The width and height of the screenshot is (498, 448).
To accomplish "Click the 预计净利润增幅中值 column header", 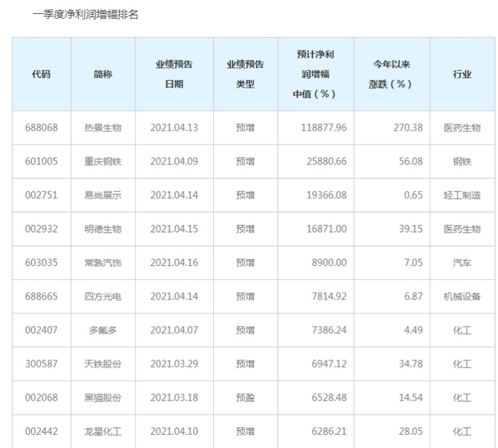I will click(x=315, y=75).
